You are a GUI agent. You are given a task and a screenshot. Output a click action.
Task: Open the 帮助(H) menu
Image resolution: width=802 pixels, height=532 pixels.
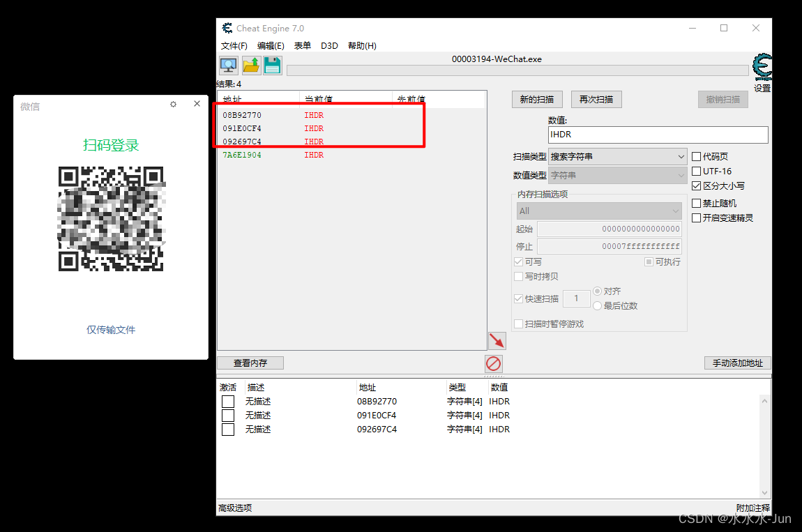[362, 46]
